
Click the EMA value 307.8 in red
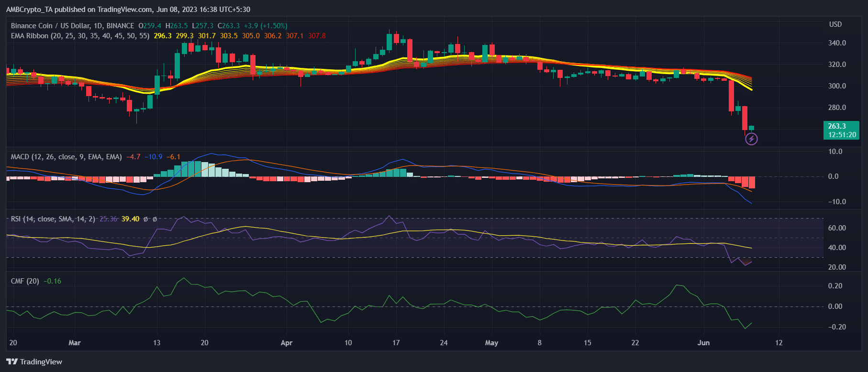coord(317,36)
